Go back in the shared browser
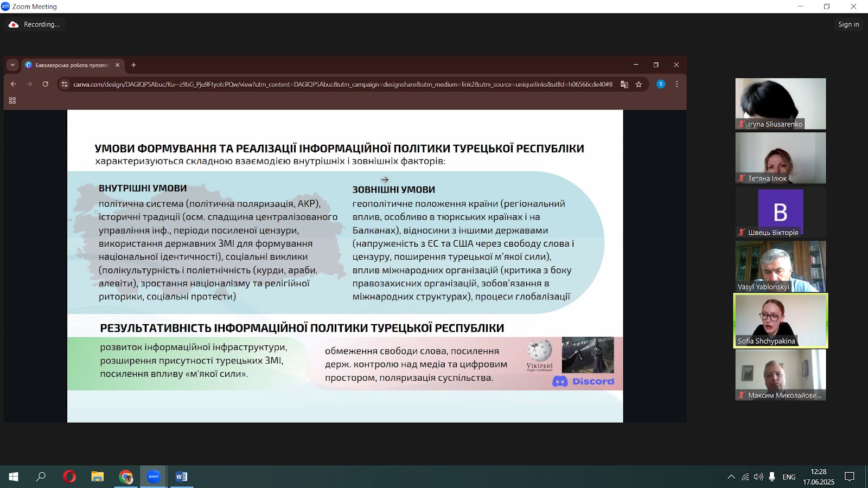The image size is (868, 488). pyautogui.click(x=14, y=84)
